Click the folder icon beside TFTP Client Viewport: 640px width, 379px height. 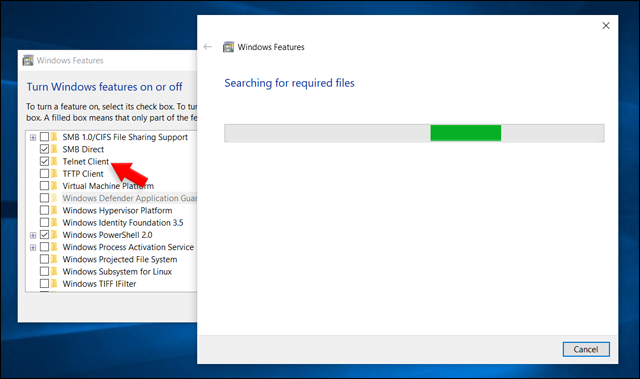pyautogui.click(x=54, y=173)
